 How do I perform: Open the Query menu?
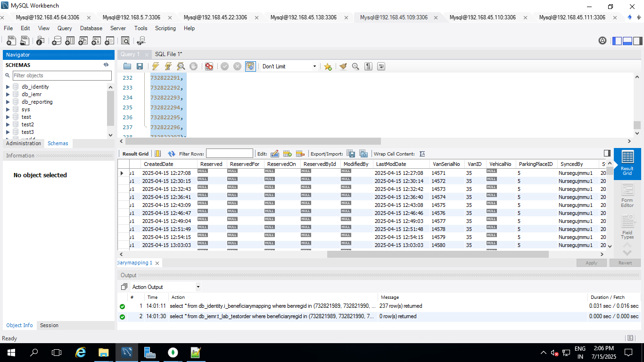point(65,28)
